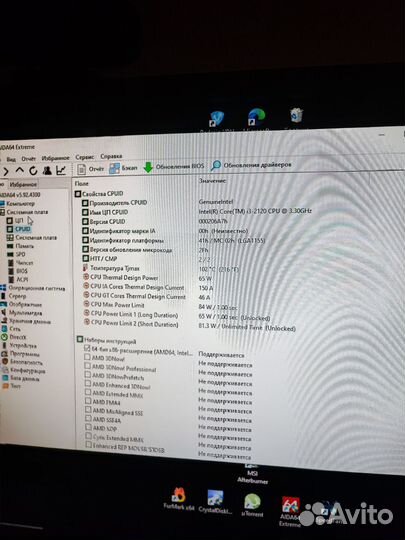Click checkbox for AMD 3DNowPrefetch
The width and height of the screenshot is (405, 540).
pyautogui.click(x=87, y=375)
